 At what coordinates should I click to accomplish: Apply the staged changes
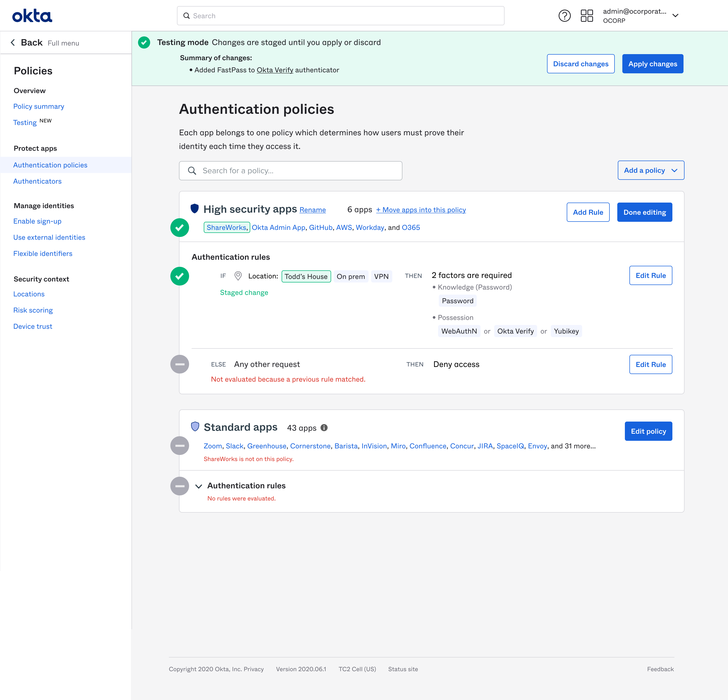tap(653, 63)
